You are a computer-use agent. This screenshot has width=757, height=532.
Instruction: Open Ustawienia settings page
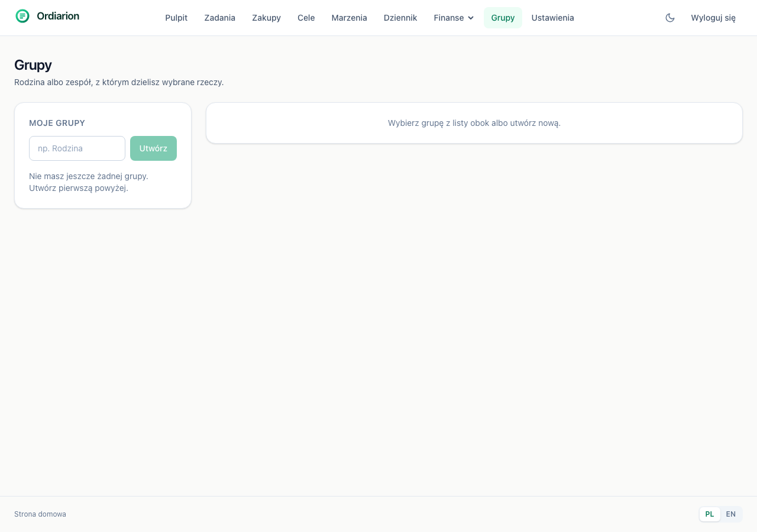(553, 18)
